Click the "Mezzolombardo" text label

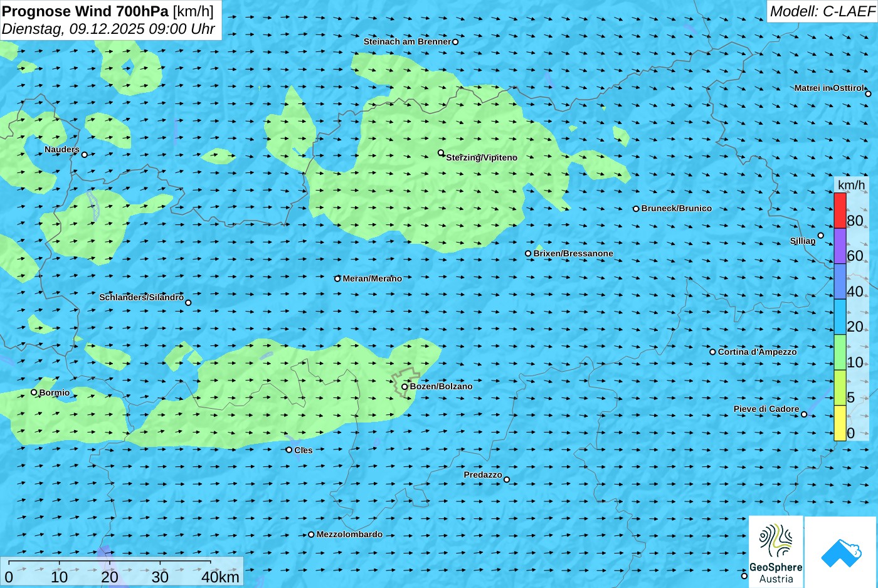(x=349, y=535)
